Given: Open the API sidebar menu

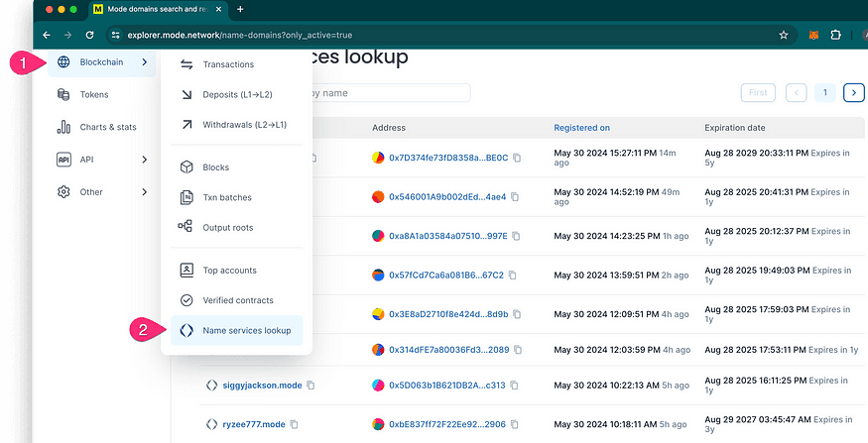Looking at the screenshot, I should click(87, 160).
